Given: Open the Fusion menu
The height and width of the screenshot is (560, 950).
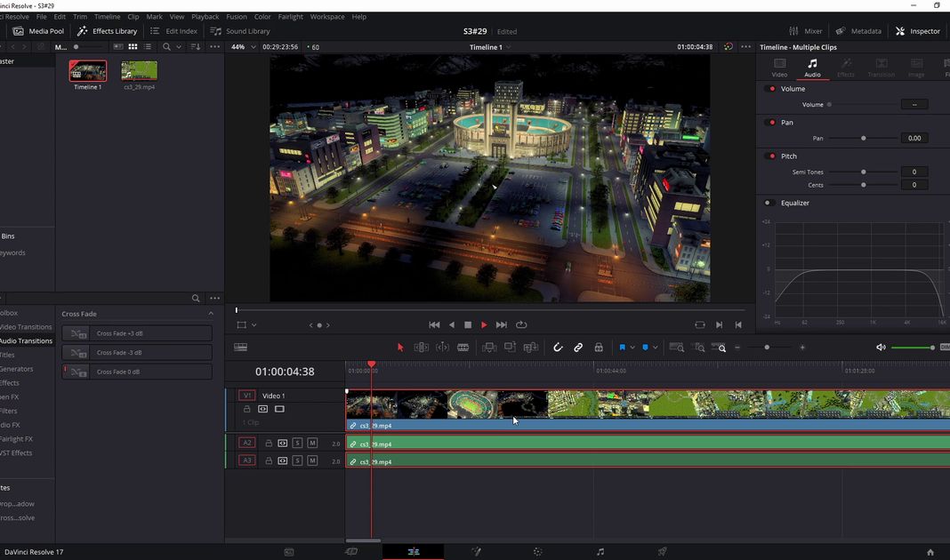Looking at the screenshot, I should (237, 17).
